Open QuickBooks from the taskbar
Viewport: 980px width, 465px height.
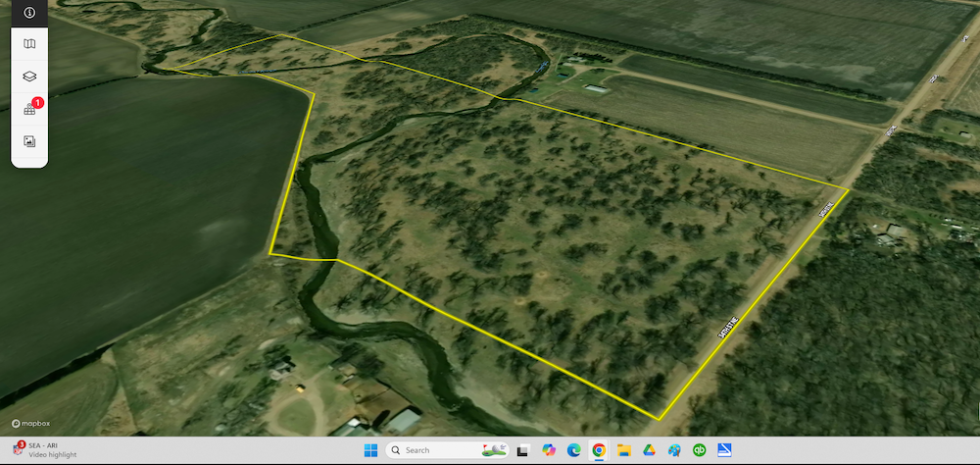click(x=700, y=450)
